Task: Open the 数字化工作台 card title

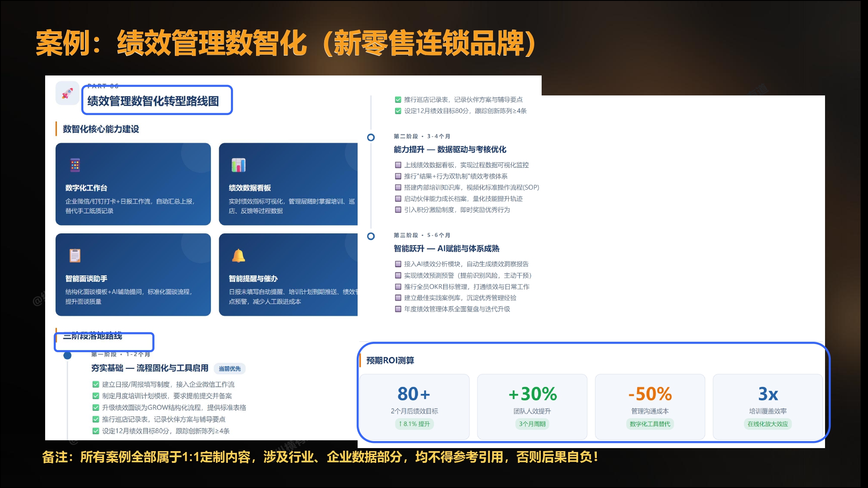Action: (x=86, y=188)
